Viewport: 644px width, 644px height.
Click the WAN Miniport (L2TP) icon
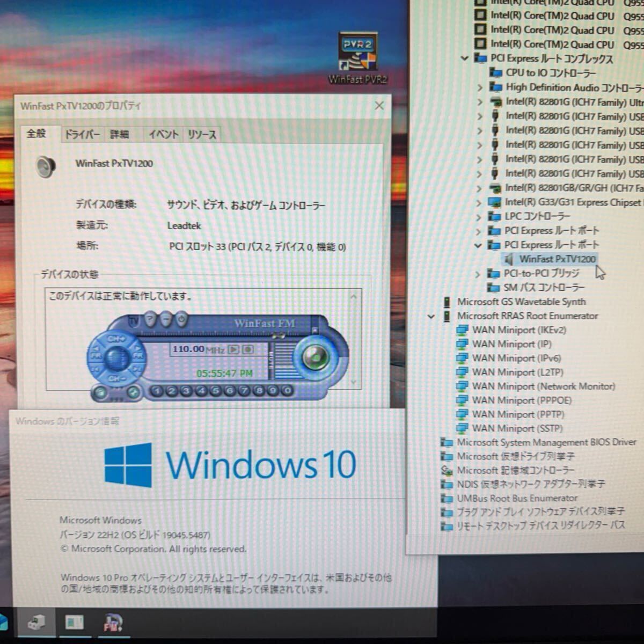coord(462,372)
